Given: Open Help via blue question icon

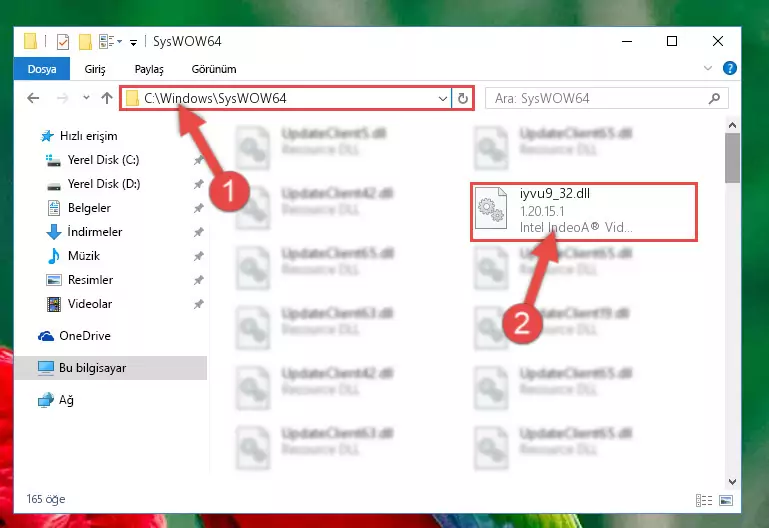Looking at the screenshot, I should 730,68.
